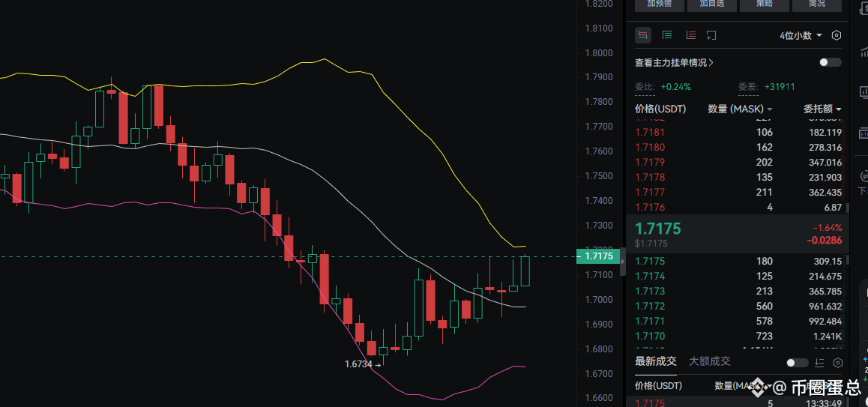Select the combined buy-sell order book view icon
Image resolution: width=868 pixels, height=407 pixels.
[642, 35]
